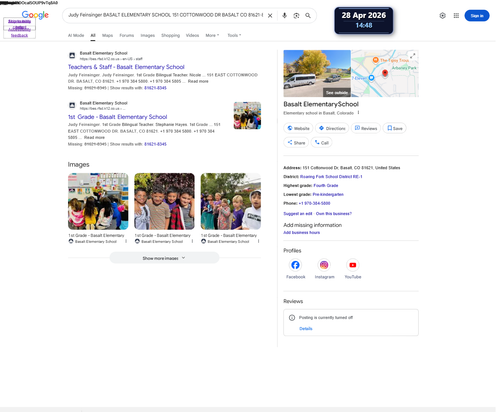Click the feedback link at top left
500x412 pixels.
[19, 35]
